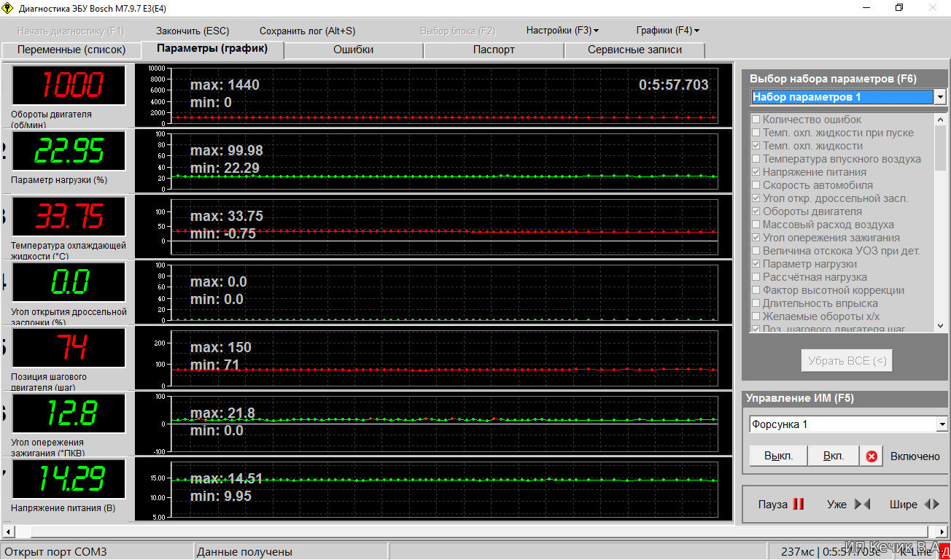
Task: Enable Температура впускного воздуха checkbox
Action: coord(756,159)
